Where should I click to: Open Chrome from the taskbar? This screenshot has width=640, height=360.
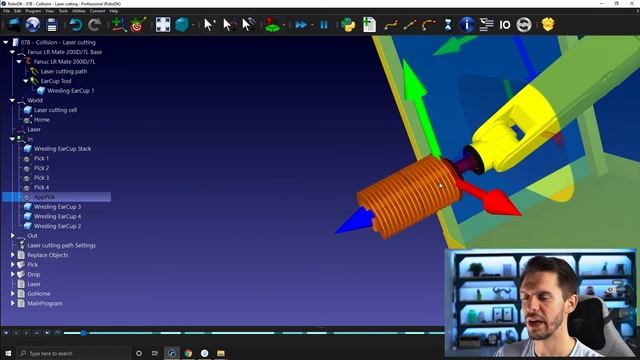[188, 353]
